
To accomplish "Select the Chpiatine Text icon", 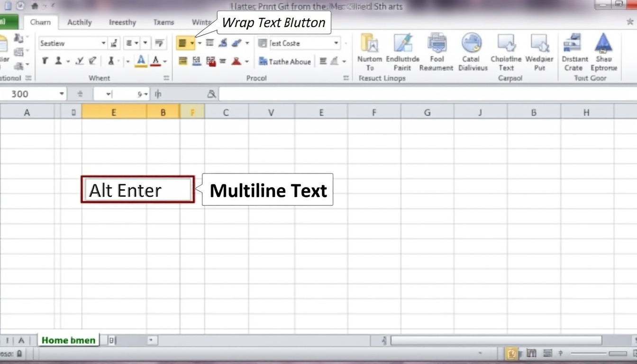I will tap(506, 43).
